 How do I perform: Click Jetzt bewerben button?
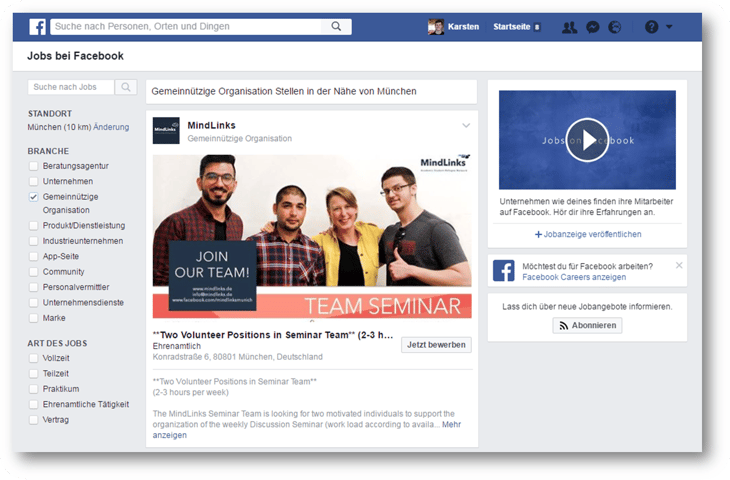pos(436,345)
